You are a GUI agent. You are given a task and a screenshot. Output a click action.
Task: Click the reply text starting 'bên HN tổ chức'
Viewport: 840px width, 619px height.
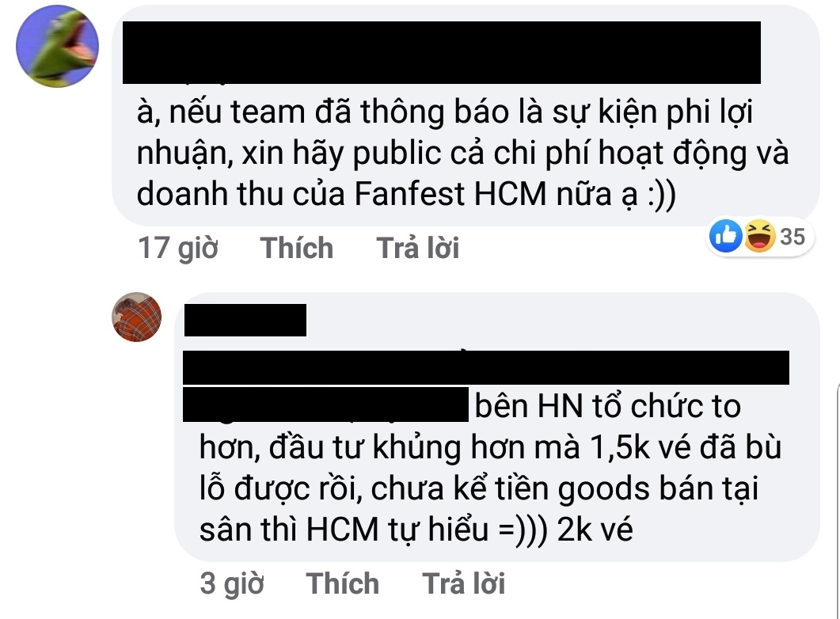(489, 468)
